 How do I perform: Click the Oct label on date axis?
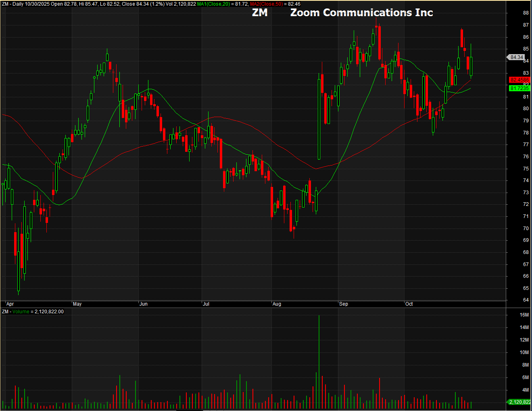(409, 304)
